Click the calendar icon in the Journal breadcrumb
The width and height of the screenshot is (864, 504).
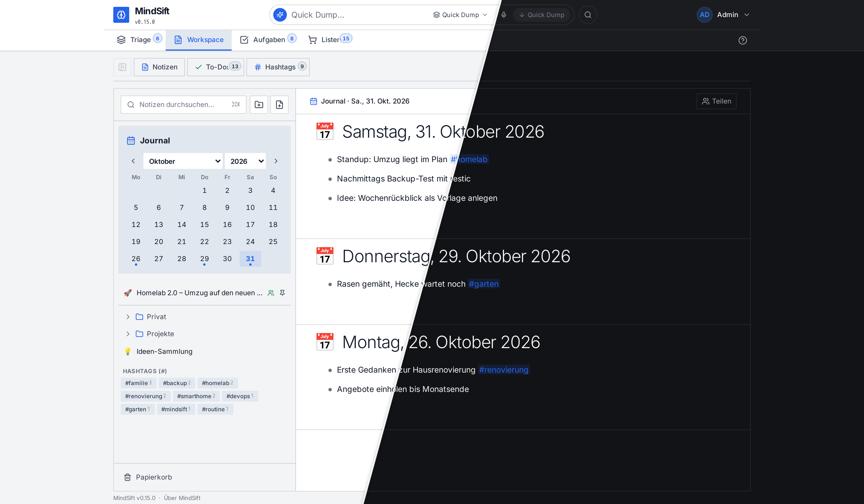313,101
